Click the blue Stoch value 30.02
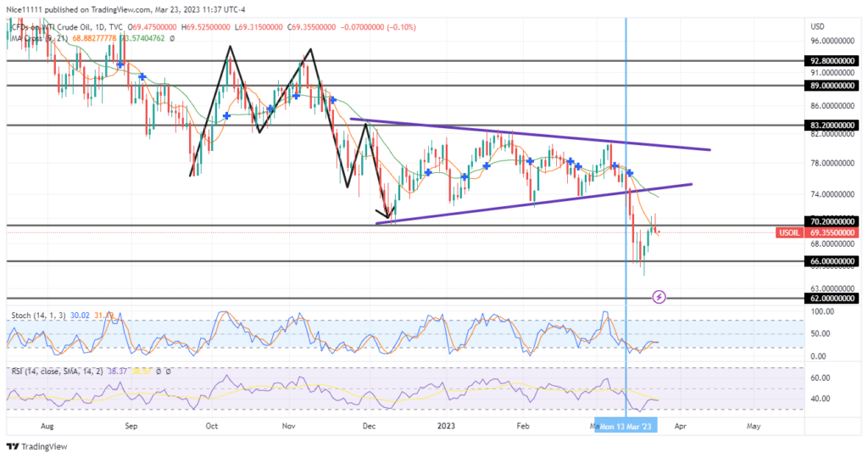Viewport: 868px width, 458px height. (81, 316)
